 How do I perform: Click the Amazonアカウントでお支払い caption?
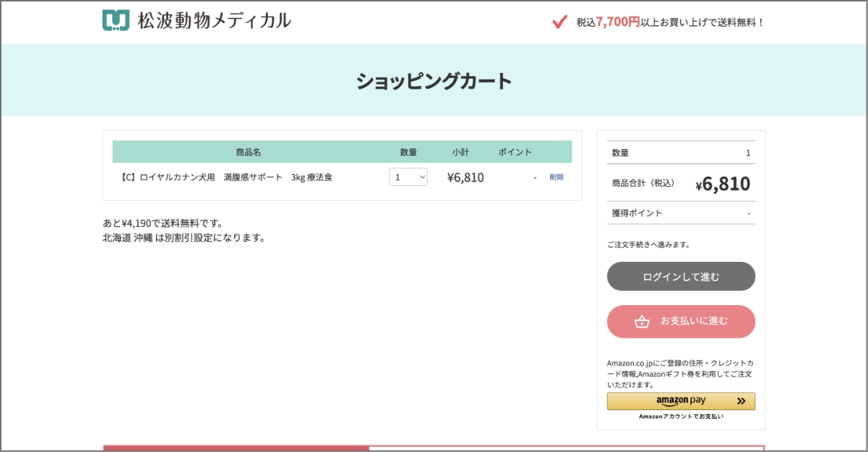point(681,417)
